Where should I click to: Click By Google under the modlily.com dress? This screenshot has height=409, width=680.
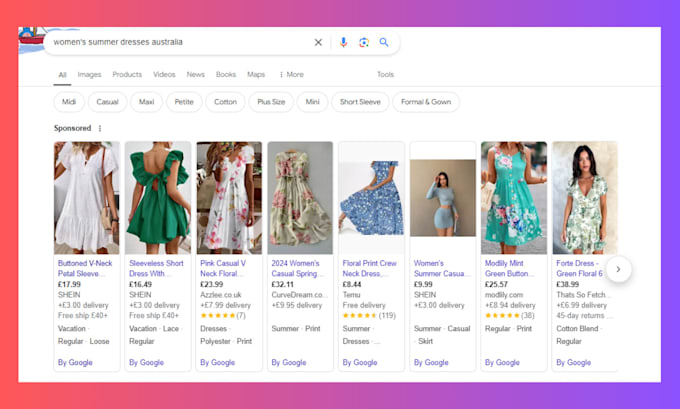(502, 363)
